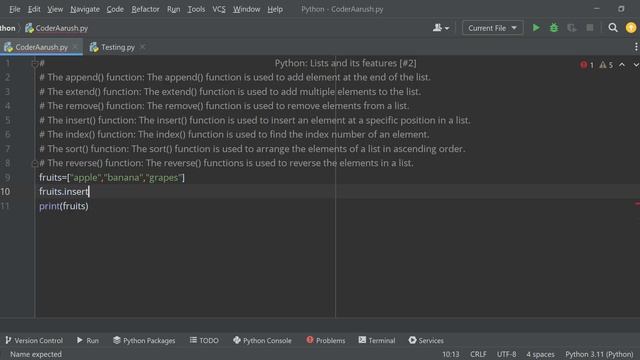Click the Stop process square icon
This screenshot has width=640, height=360.
(x=590, y=28)
